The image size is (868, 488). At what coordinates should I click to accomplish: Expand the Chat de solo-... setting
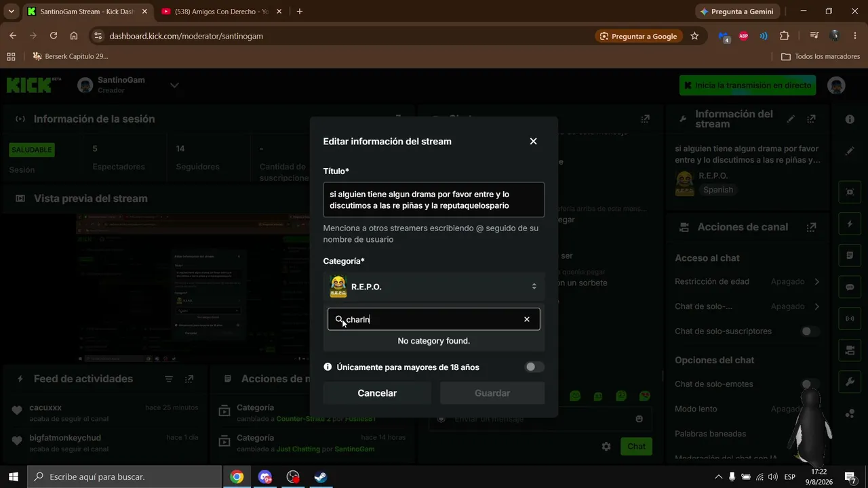[x=816, y=306]
